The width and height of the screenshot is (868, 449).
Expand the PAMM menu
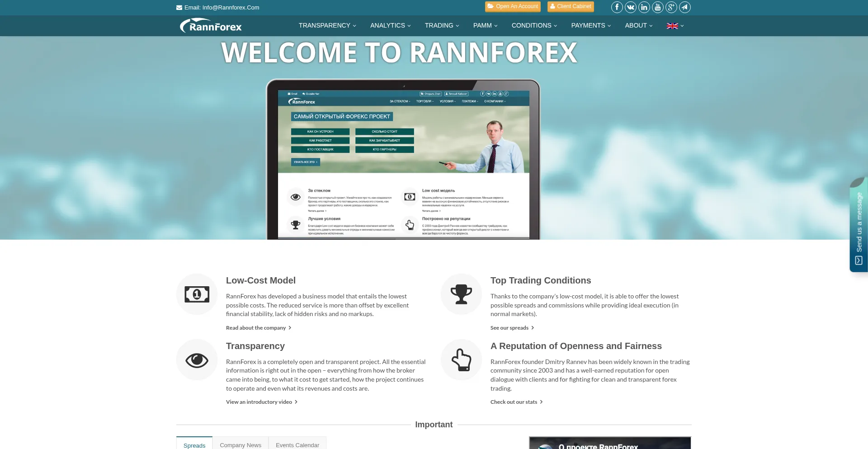pos(485,26)
